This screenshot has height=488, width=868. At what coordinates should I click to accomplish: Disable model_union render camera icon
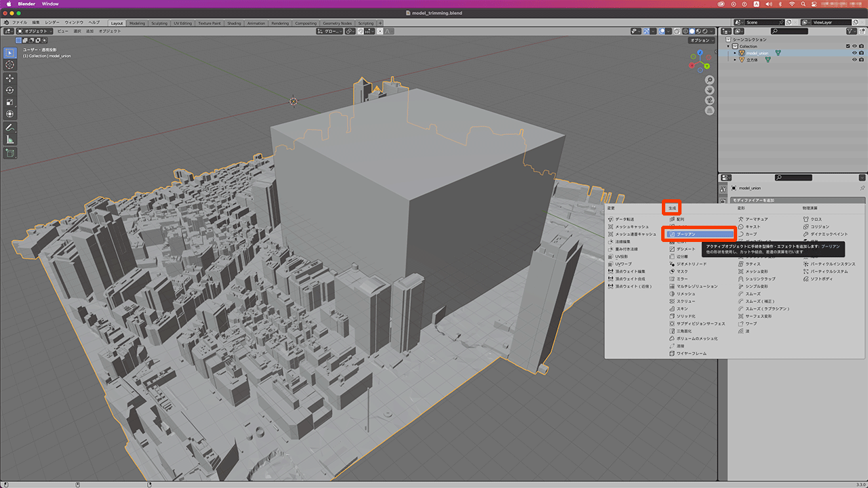coord(861,53)
